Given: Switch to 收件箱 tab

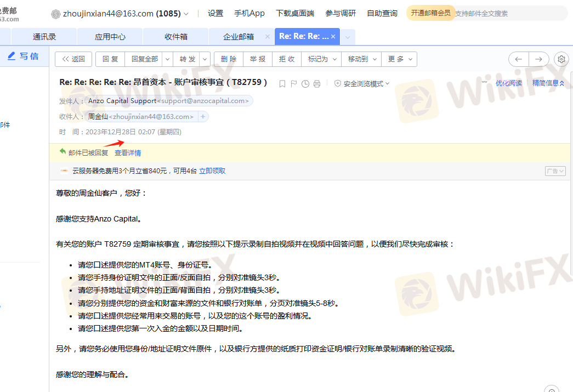Looking at the screenshot, I should [x=176, y=37].
